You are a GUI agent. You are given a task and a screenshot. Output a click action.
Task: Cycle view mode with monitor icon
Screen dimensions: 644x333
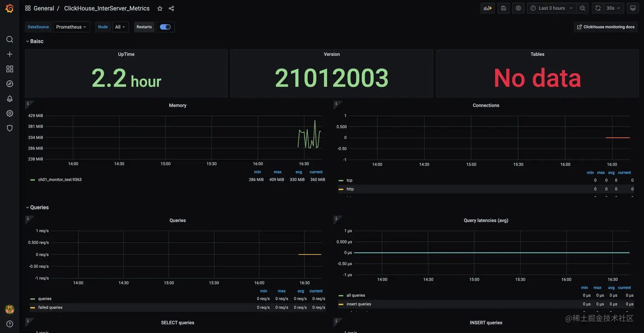pos(633,8)
